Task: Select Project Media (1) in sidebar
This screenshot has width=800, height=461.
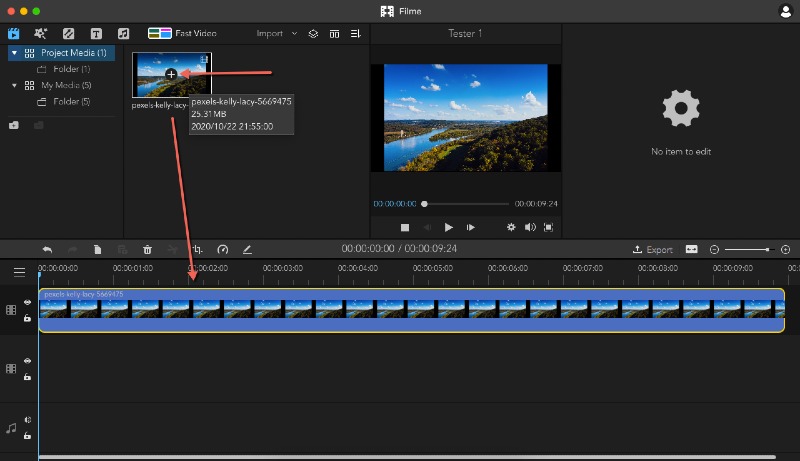Action: pyautogui.click(x=61, y=53)
